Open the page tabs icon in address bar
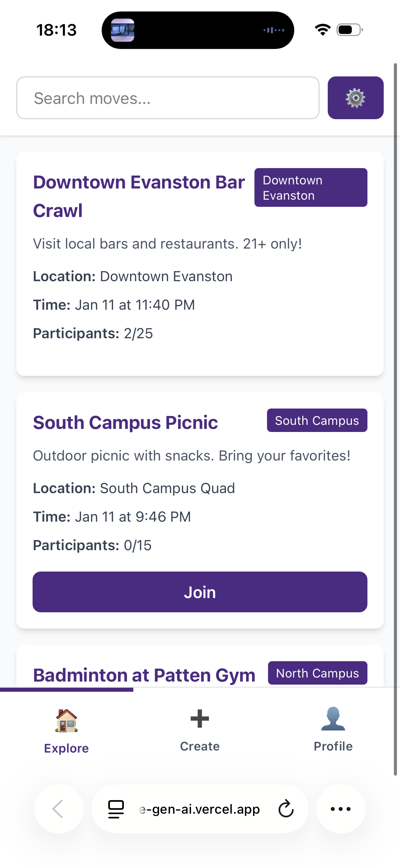This screenshot has width=400, height=868. [116, 809]
